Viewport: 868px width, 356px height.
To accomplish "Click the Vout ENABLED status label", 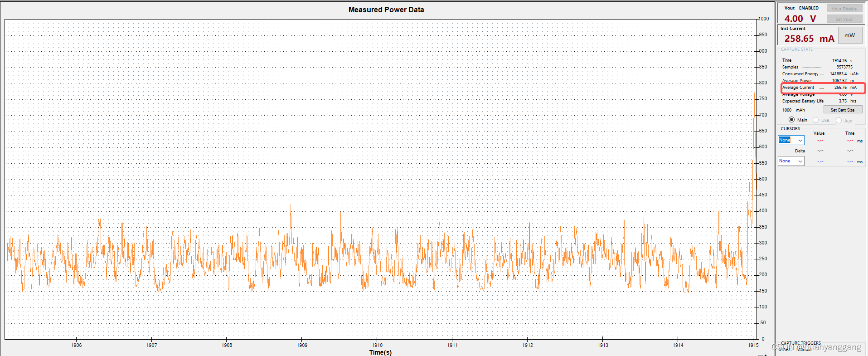I will pyautogui.click(x=801, y=8).
